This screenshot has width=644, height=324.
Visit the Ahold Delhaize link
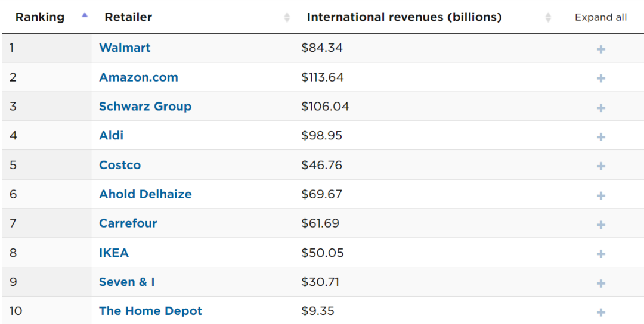point(145,194)
